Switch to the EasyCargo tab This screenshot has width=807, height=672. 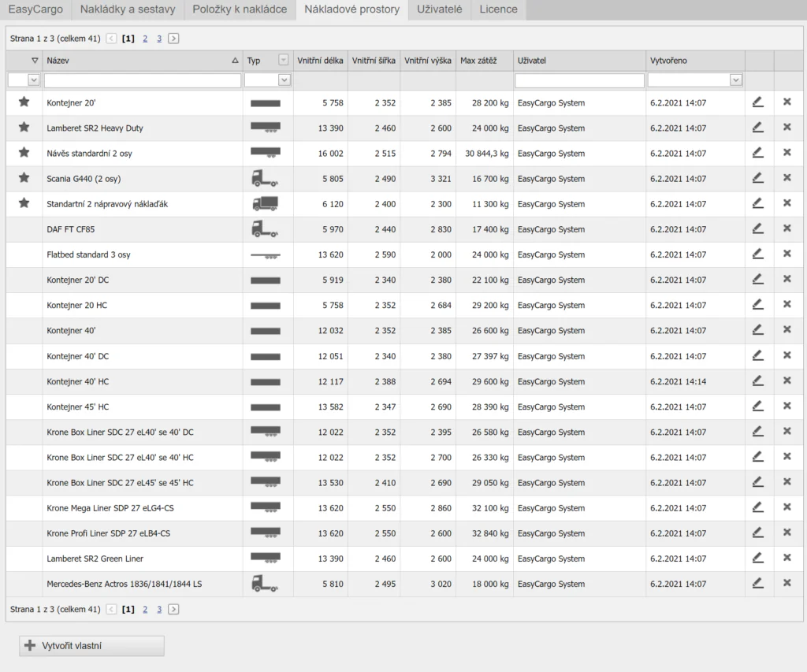tap(35, 9)
